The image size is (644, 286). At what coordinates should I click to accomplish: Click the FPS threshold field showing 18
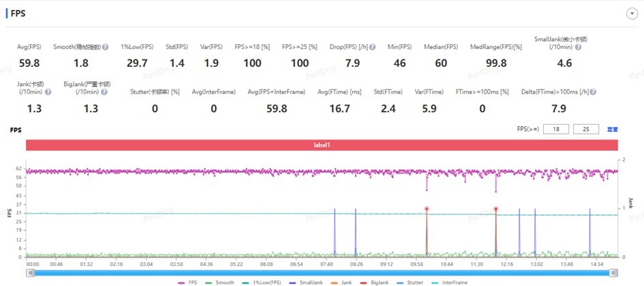tap(555, 129)
